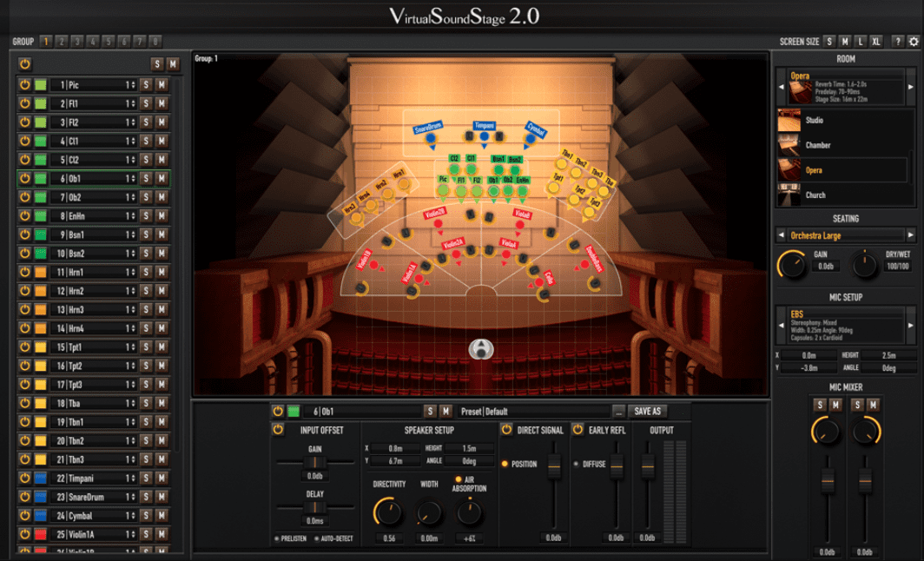Screen dimensions: 924x561
Task: Click the microphone position icon in audience
Action: [481, 348]
